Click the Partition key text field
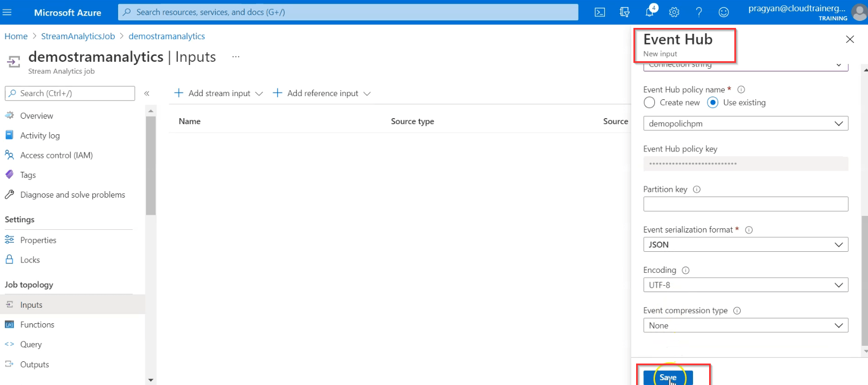Screen dimensions: 868x385 pos(746,204)
